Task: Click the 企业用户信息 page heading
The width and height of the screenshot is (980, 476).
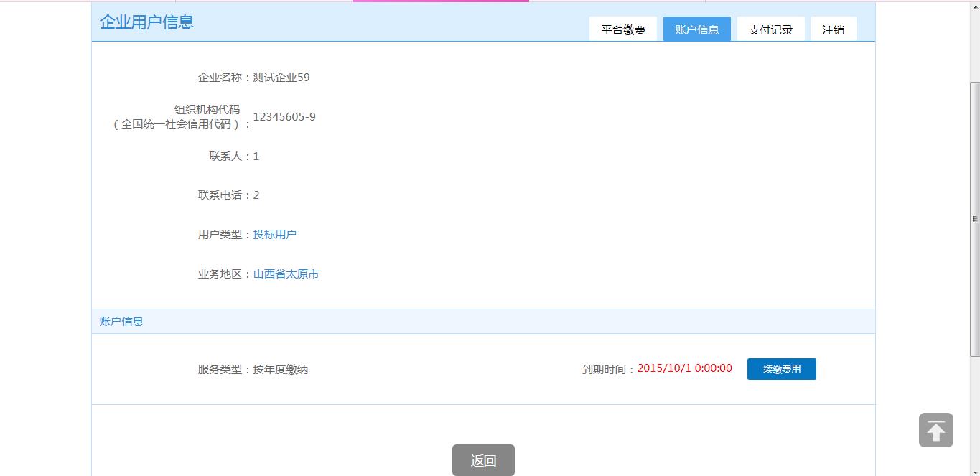Action: (146, 22)
